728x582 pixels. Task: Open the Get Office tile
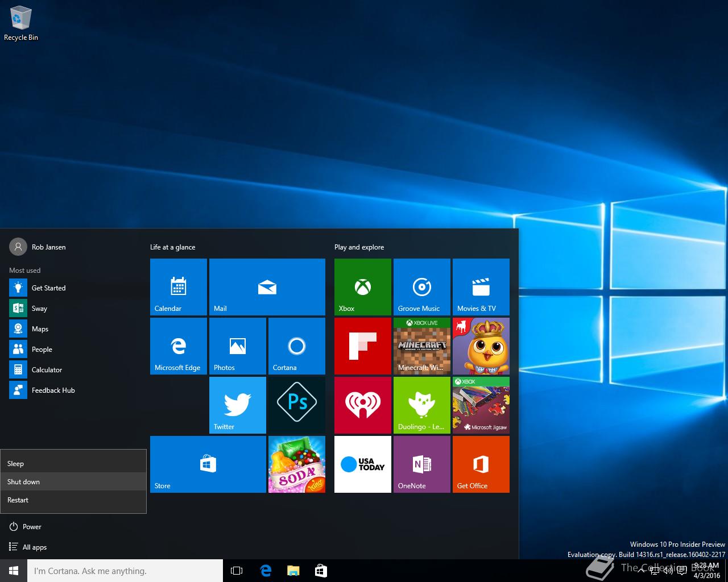pyautogui.click(x=481, y=464)
